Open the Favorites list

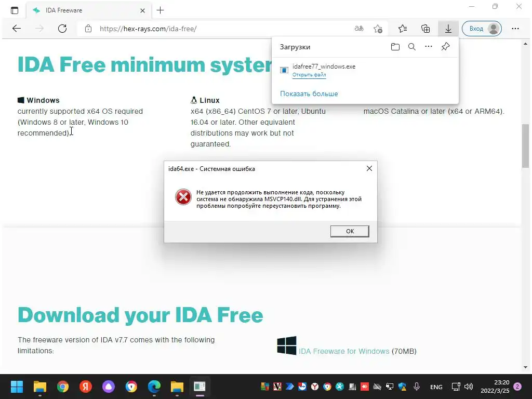coord(403,29)
